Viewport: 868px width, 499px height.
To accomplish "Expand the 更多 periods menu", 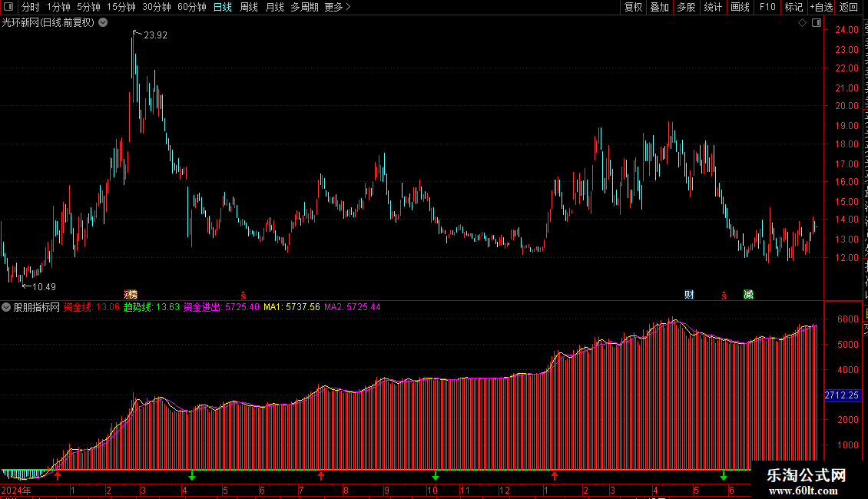I will coord(337,7).
